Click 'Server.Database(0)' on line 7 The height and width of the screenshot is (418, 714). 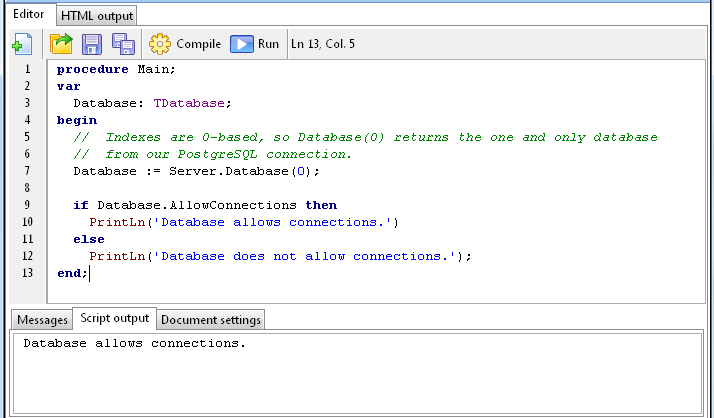click(240, 171)
